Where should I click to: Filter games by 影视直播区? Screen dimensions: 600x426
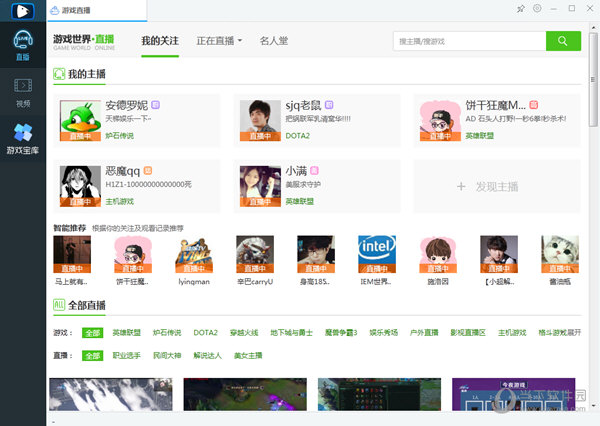pos(468,333)
